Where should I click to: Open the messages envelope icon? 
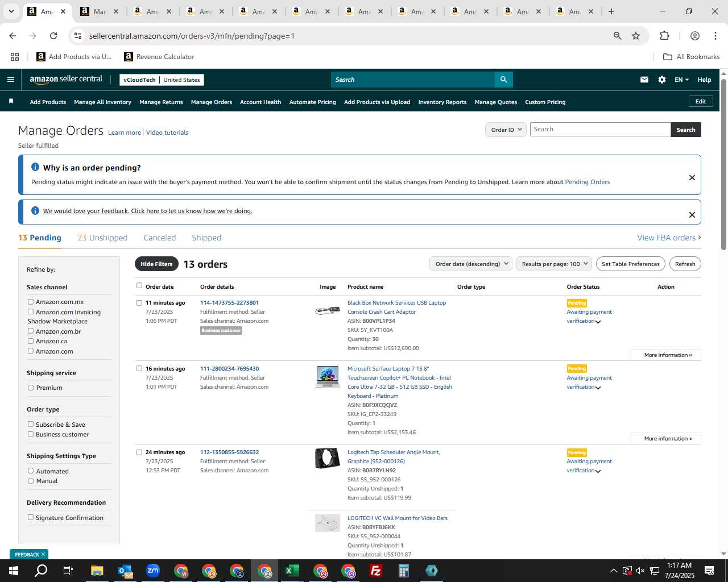644,80
